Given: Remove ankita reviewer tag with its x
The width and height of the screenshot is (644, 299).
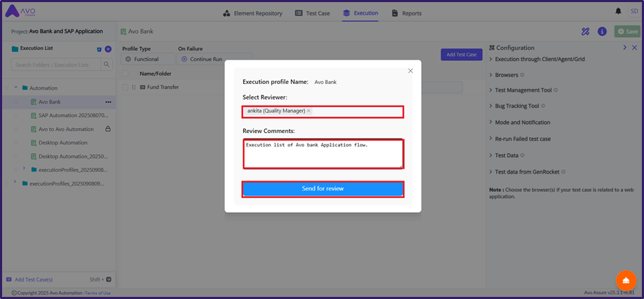Looking at the screenshot, I should pyautogui.click(x=308, y=111).
